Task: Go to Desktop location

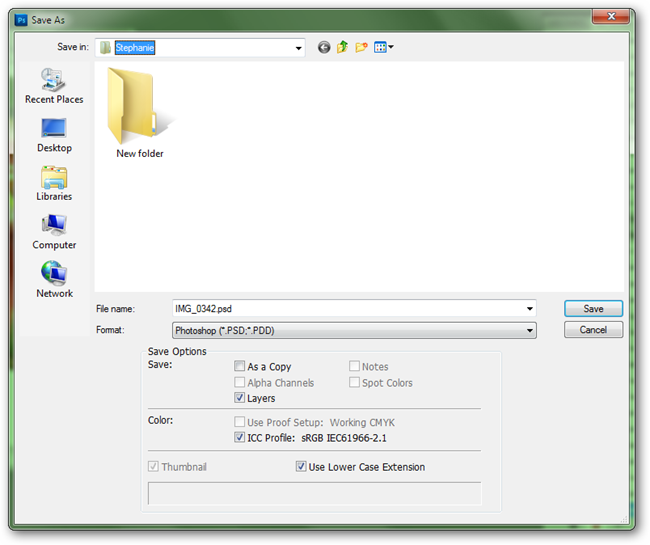Action: coord(54,135)
